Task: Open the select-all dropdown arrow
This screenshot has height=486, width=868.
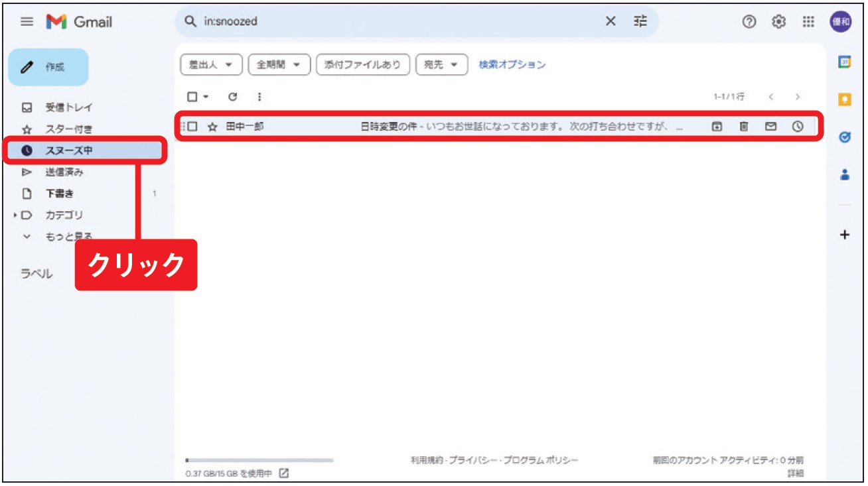Action: (x=206, y=97)
